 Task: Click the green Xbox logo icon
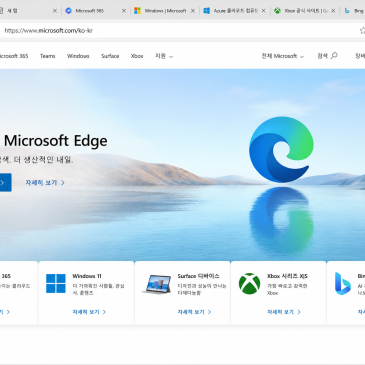point(249,284)
